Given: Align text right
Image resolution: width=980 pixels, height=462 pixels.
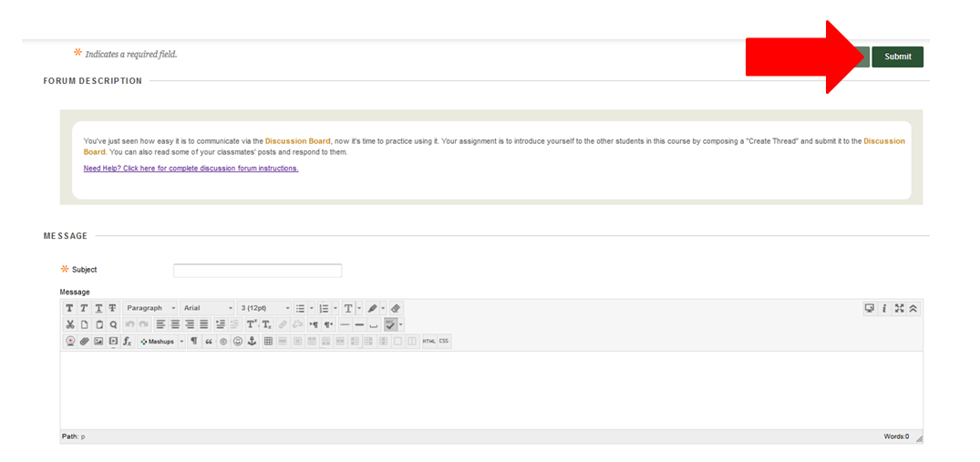Looking at the screenshot, I should click(190, 324).
